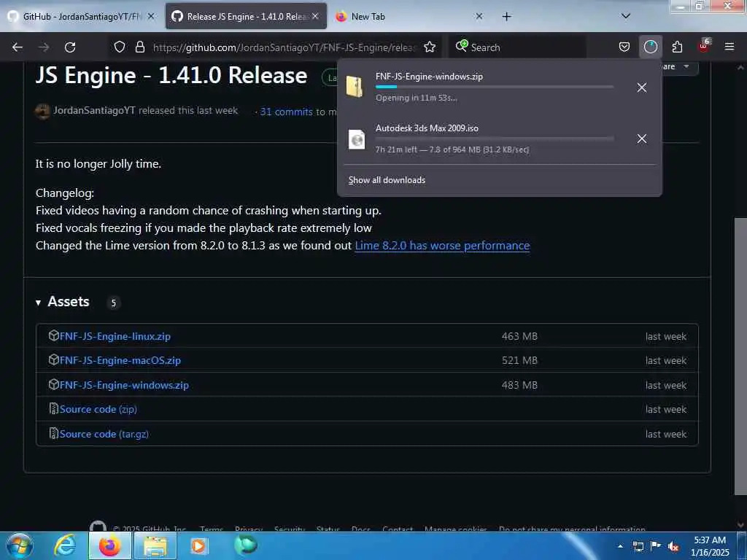This screenshot has width=747, height=560.
Task: Download FNF-JS-Engine-macOS.zip
Action: (120, 360)
